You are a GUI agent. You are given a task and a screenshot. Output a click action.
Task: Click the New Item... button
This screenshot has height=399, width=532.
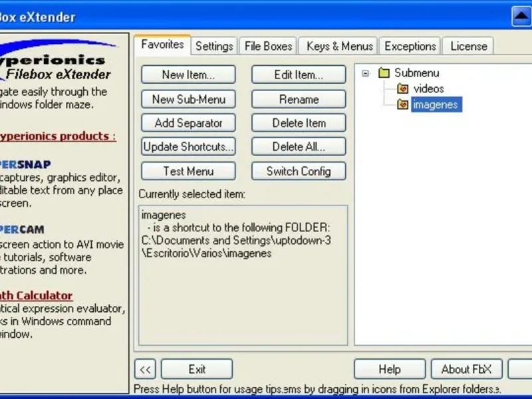[188, 74]
